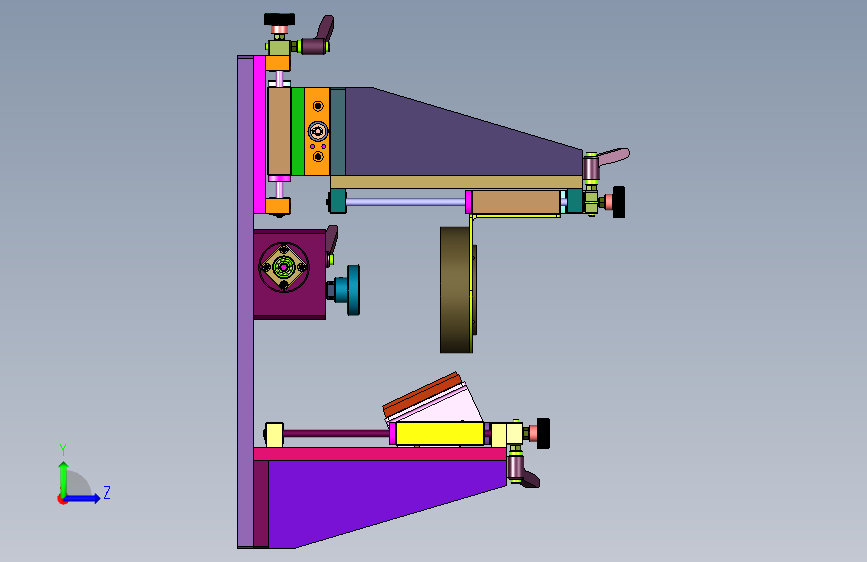
Task: Select the tan horizontal slider block
Action: click(x=515, y=202)
